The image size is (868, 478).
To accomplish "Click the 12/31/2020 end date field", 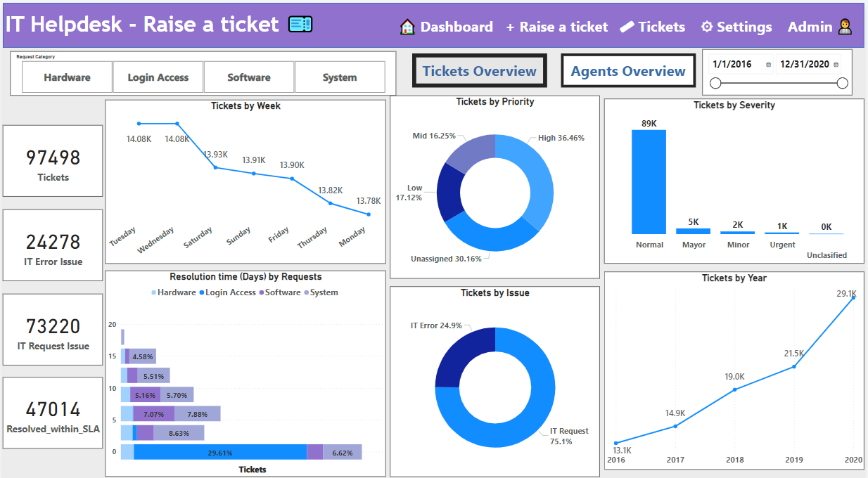I will pos(804,64).
